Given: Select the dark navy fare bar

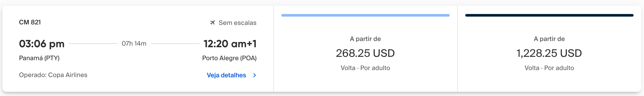Looking at the screenshot, I should [549, 15].
